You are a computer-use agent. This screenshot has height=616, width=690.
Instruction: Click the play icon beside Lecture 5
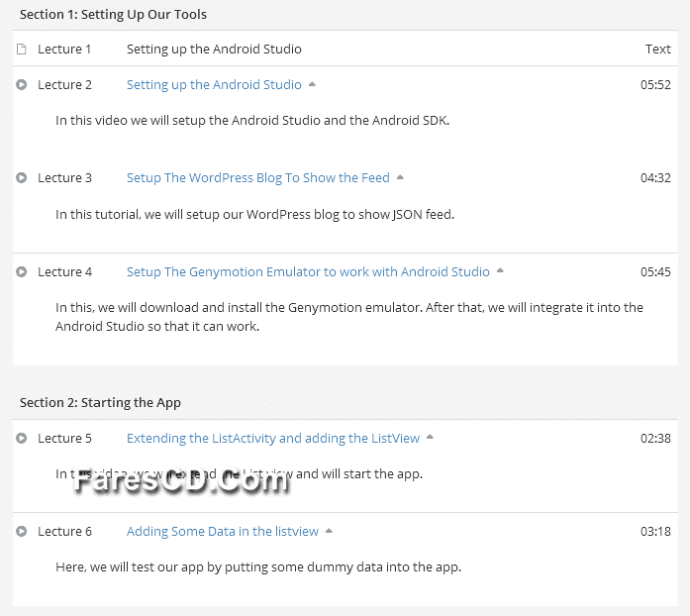pos(21,439)
